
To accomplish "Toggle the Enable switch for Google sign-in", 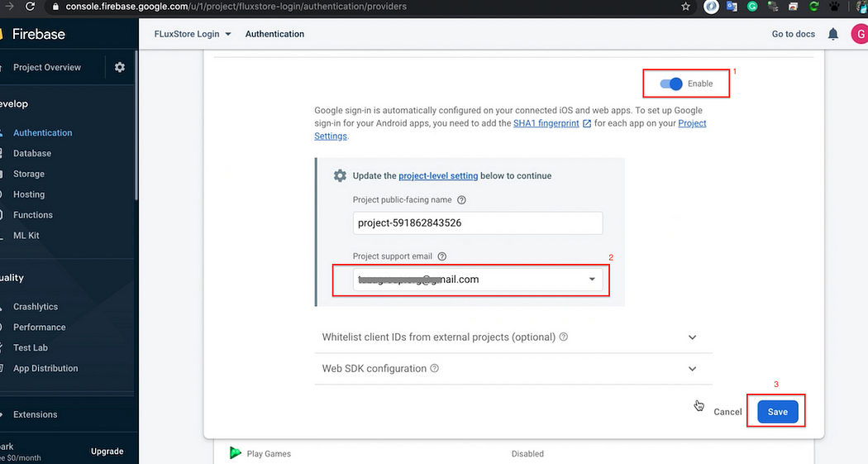I will [x=671, y=84].
